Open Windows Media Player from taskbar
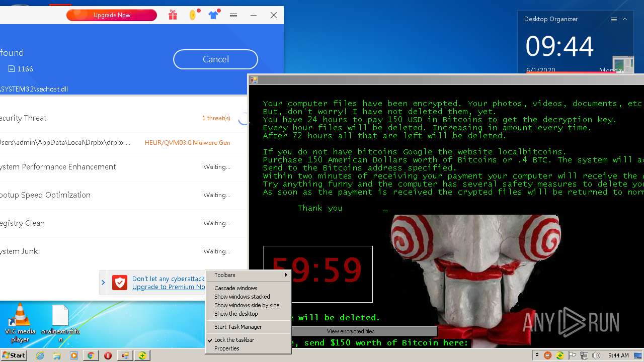This screenshot has width=644, height=362. tap(74, 355)
